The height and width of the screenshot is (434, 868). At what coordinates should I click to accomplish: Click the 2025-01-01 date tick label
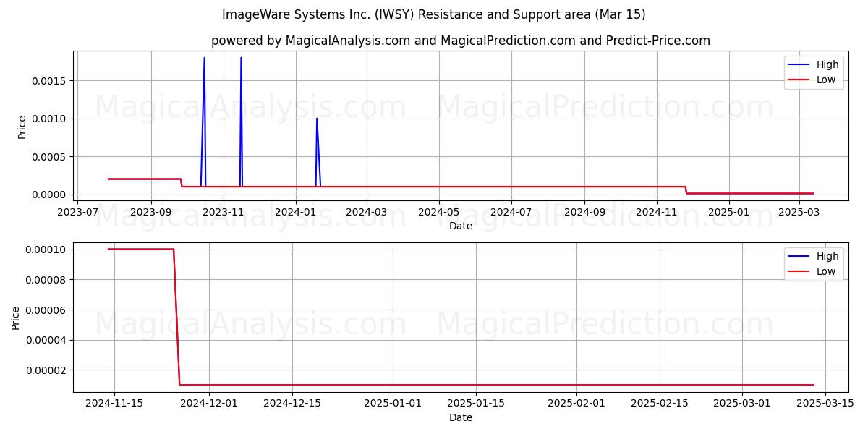[393, 404]
